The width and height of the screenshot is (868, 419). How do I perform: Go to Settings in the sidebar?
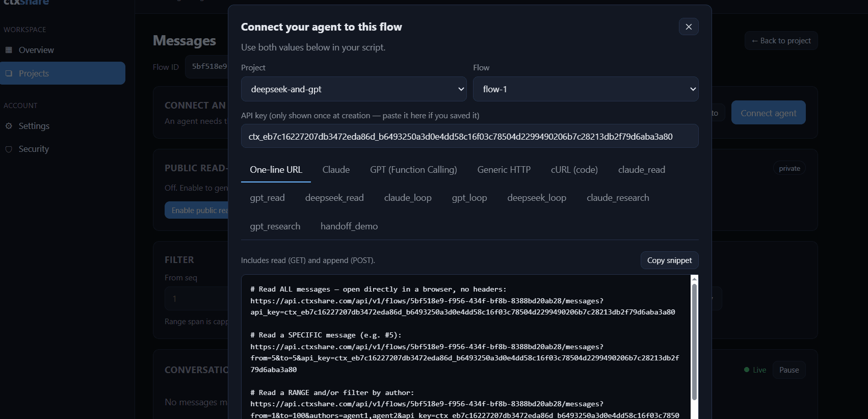click(x=34, y=126)
